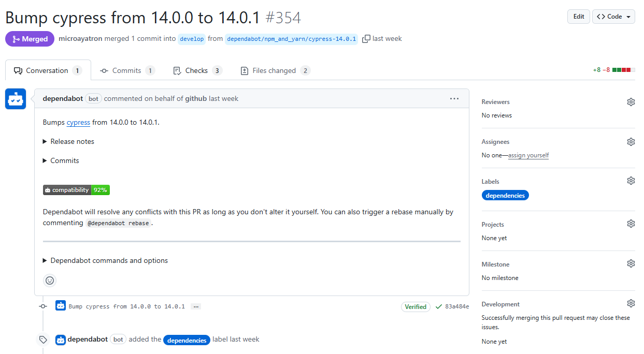Click the dependabot avatar on the commit row
The width and height of the screenshot is (644, 354).
coord(61,306)
